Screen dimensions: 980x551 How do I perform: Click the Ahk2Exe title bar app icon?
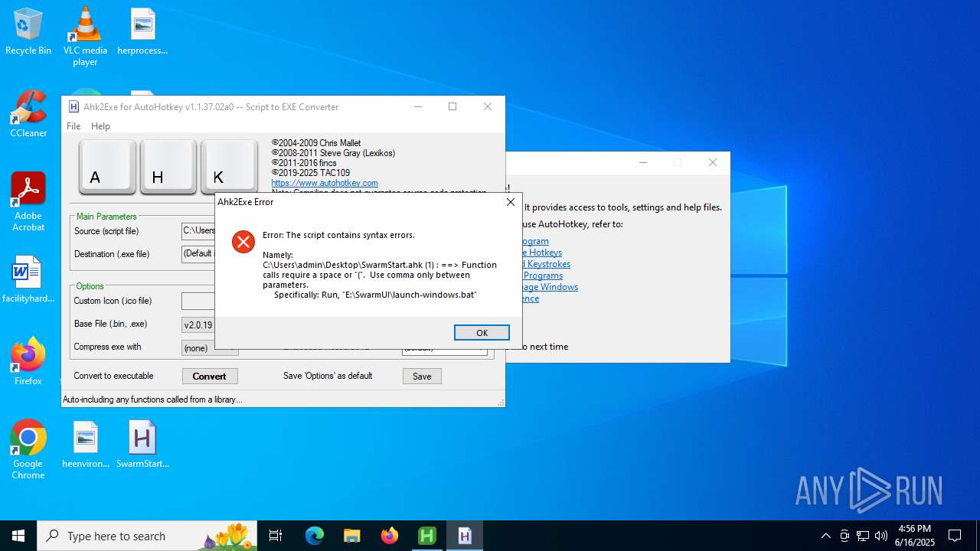click(x=73, y=106)
